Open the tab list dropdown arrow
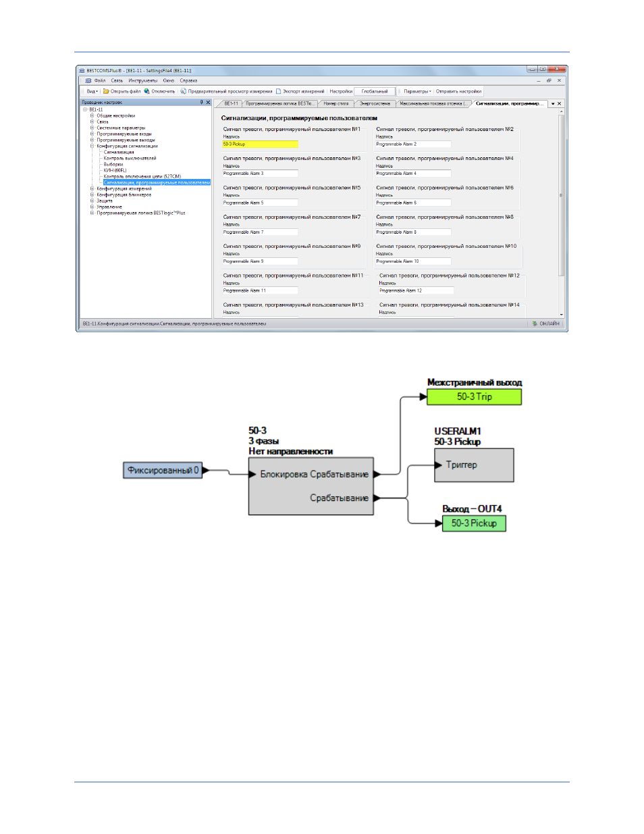The height and width of the screenshot is (834, 644). click(x=552, y=104)
